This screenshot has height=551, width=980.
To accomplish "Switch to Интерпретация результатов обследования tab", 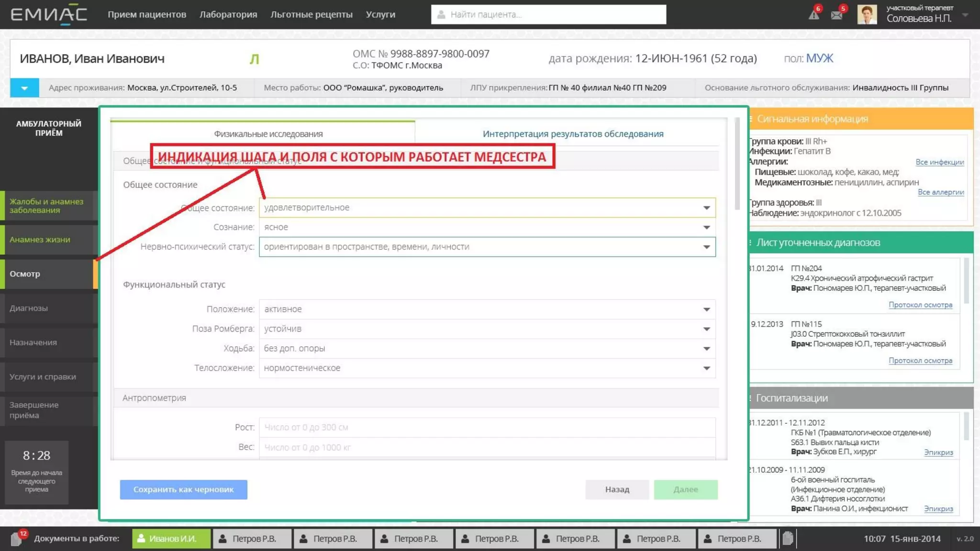I will point(573,134).
